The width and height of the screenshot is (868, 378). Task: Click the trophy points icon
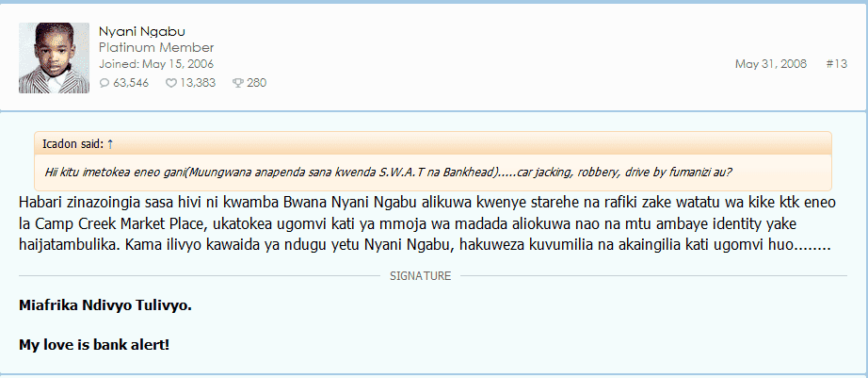coord(238,83)
